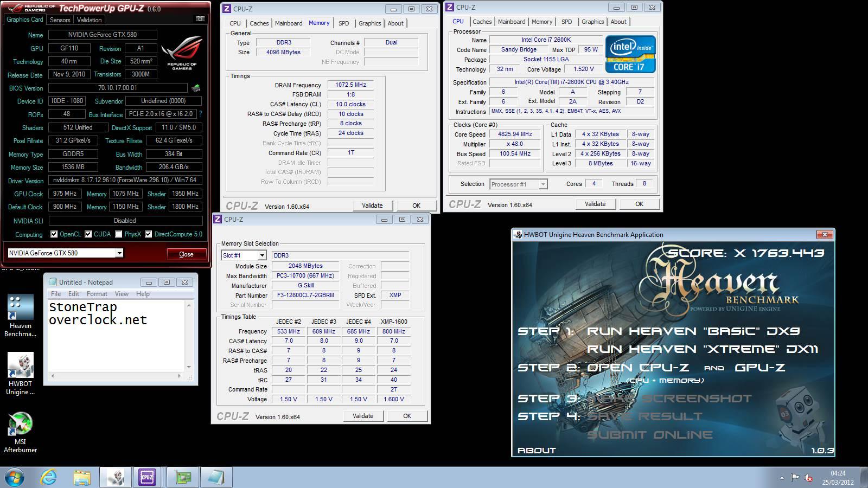Open the Windows Start menu
The width and height of the screenshot is (868, 488).
pyautogui.click(x=15, y=477)
